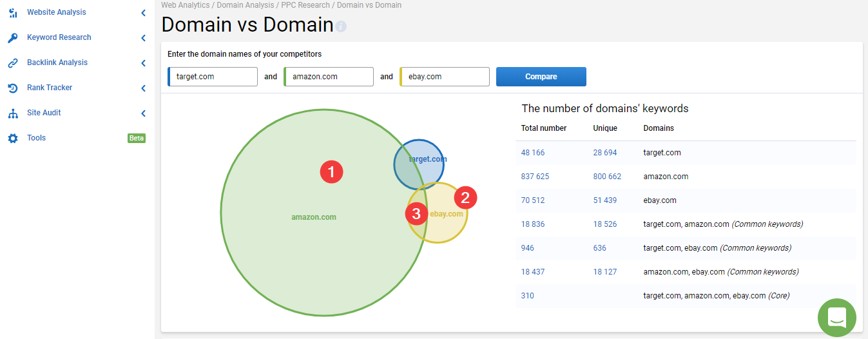Click the Total number column header
The width and height of the screenshot is (868, 339).
pos(544,128)
